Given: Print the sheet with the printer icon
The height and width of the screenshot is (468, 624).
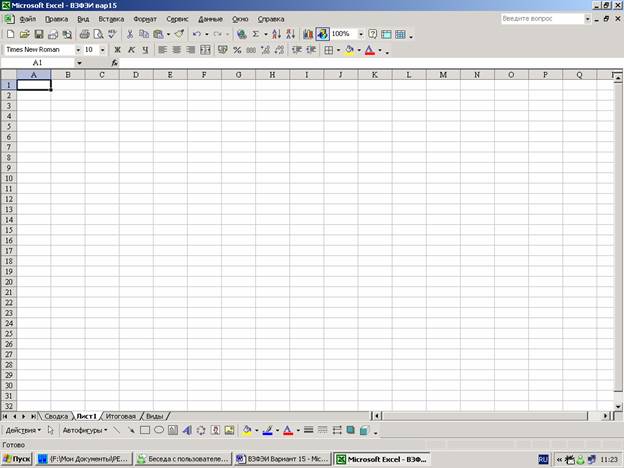Looking at the screenshot, I should click(84, 34).
